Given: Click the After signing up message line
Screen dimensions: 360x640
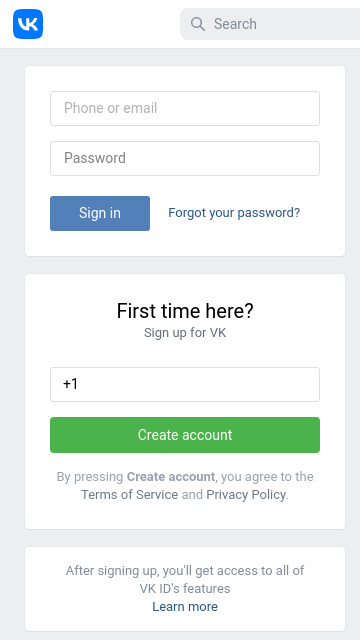Looking at the screenshot, I should [x=185, y=570].
